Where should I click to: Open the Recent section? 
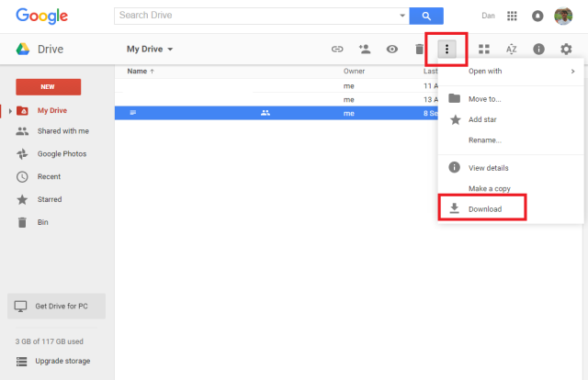tap(49, 176)
